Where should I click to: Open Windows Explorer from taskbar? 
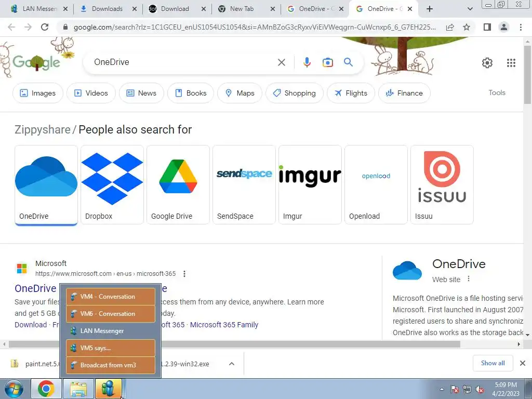pos(78,389)
